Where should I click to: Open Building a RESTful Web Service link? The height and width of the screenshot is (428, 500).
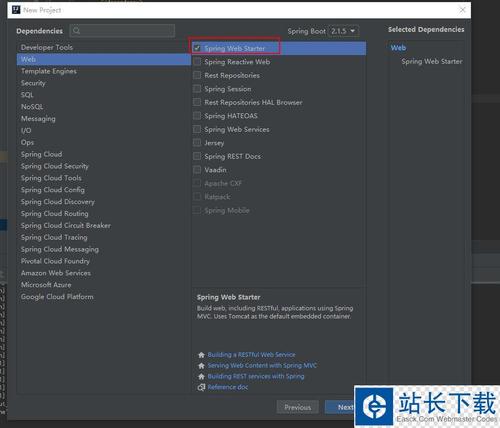[251, 355]
